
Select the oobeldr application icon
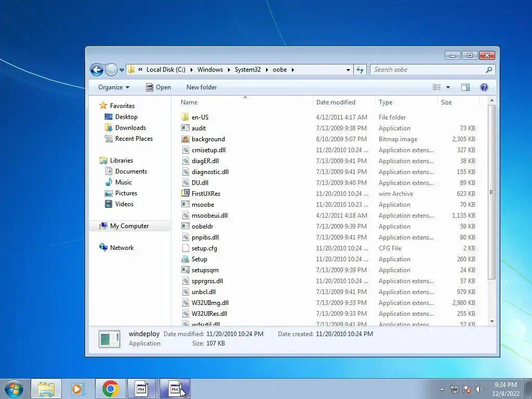[185, 226]
